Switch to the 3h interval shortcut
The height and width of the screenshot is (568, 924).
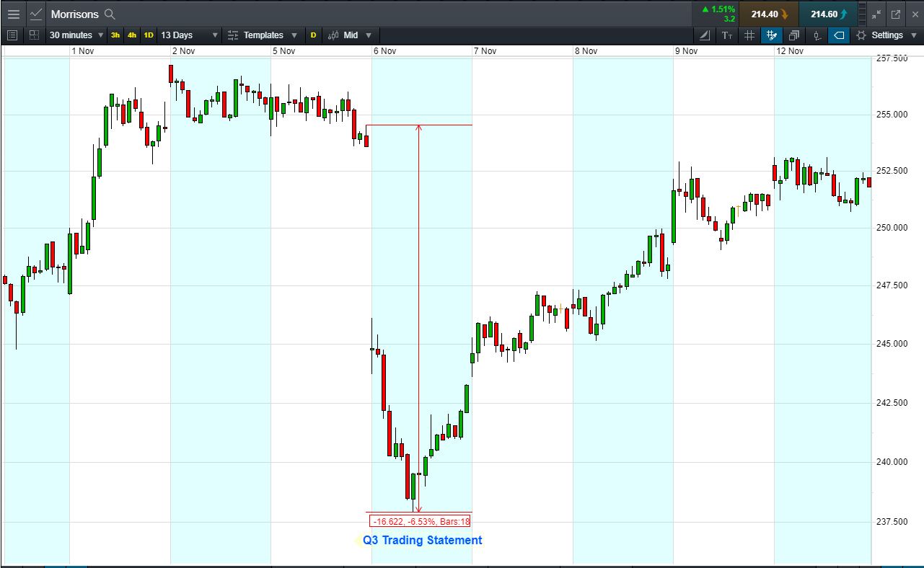coord(115,35)
